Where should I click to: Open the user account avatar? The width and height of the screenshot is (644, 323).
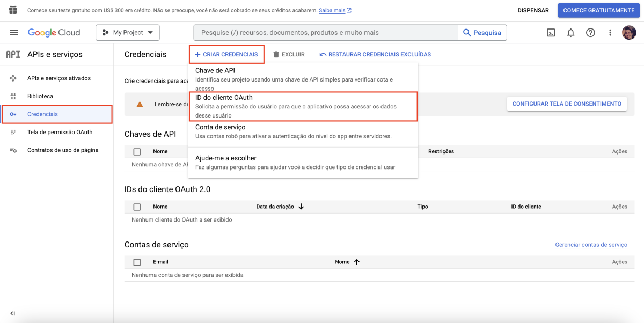tap(629, 33)
